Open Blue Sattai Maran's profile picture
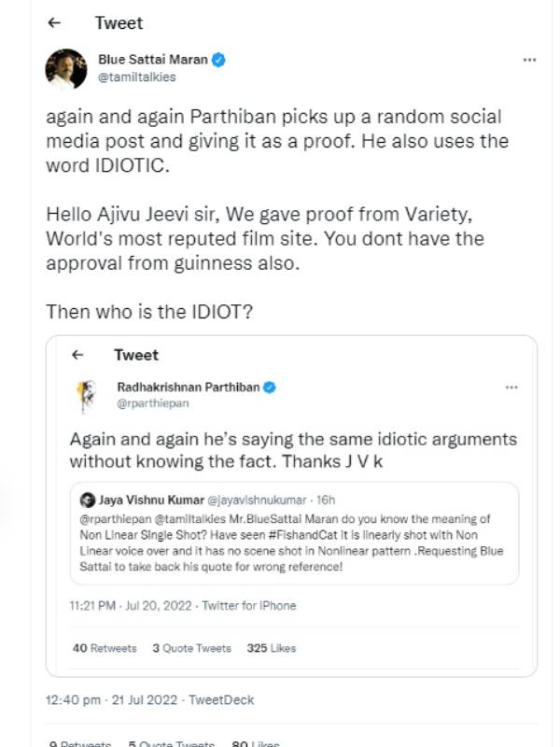This screenshot has width=560, height=747. [66, 68]
